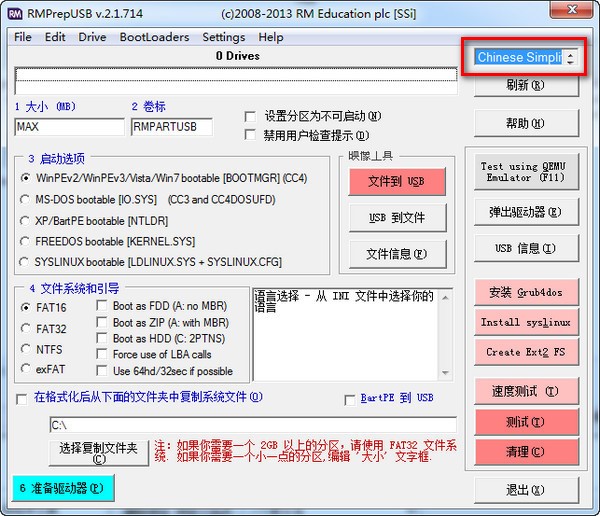The height and width of the screenshot is (516, 600).
Task: Enable Boot as ZIP (A: with MBR)
Action: pos(102,322)
